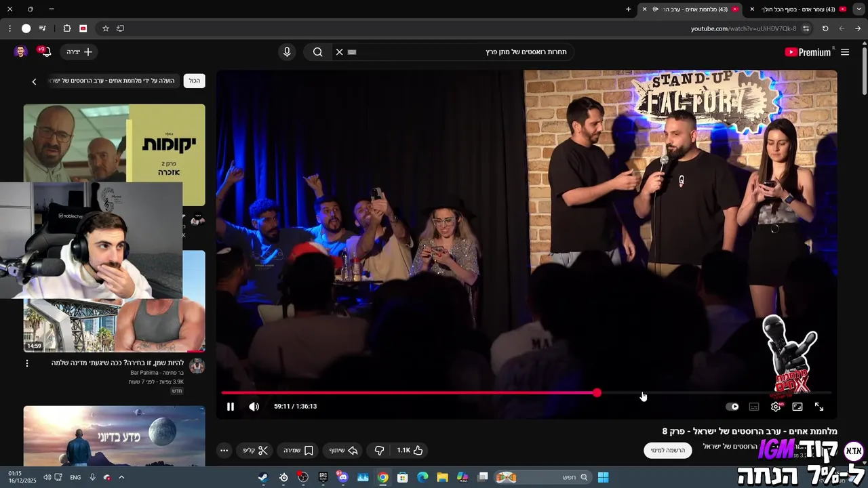Click the youtube.com address bar URL

[743, 28]
